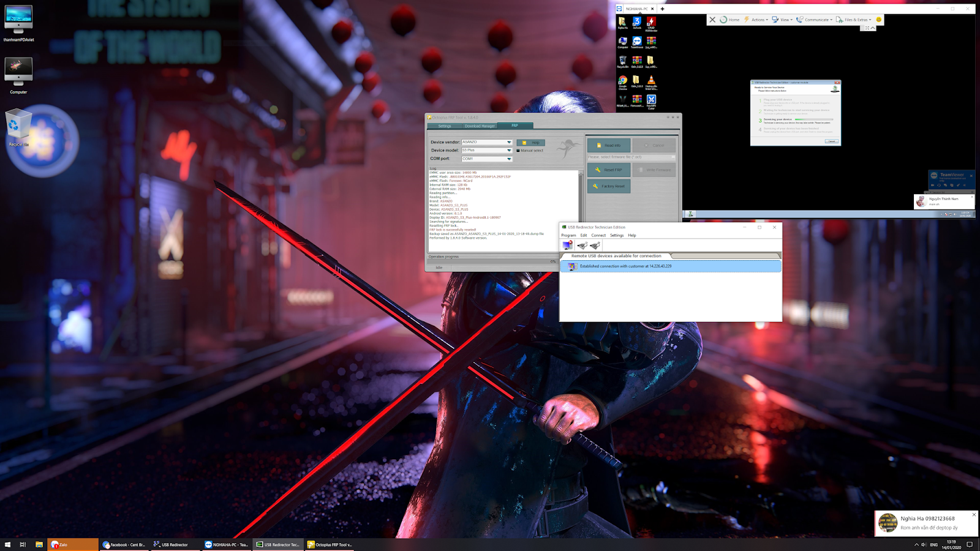Click the firmware file selection field in Octoplus
Image resolution: width=980 pixels, height=551 pixels.
631,157
